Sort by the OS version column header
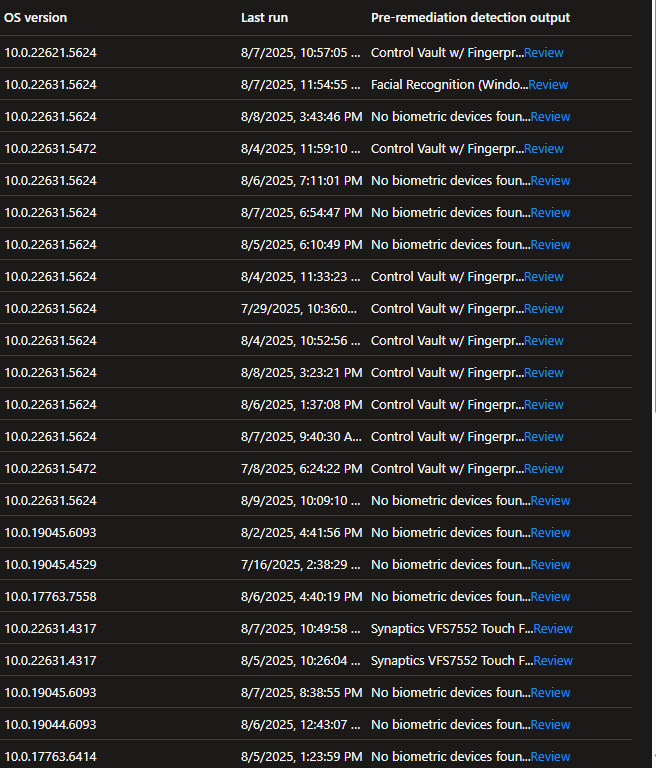Viewport: 656px width, 768px height. 36,18
